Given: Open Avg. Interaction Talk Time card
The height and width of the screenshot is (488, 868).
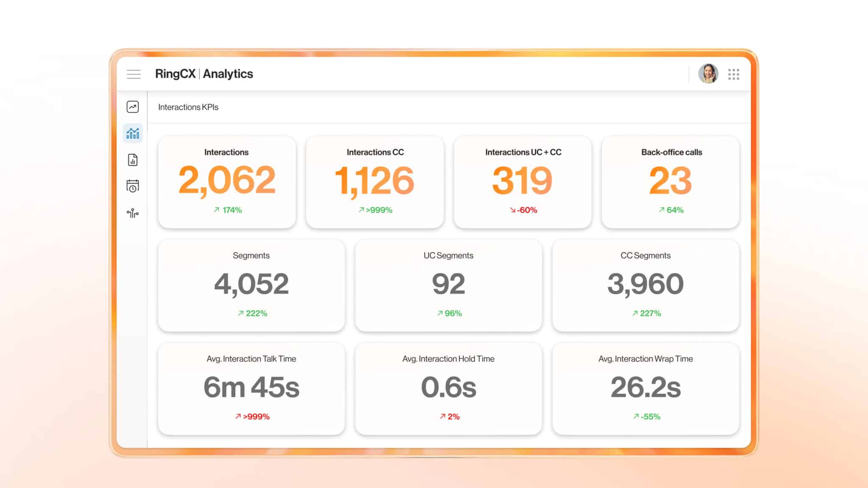Looking at the screenshot, I should [251, 388].
